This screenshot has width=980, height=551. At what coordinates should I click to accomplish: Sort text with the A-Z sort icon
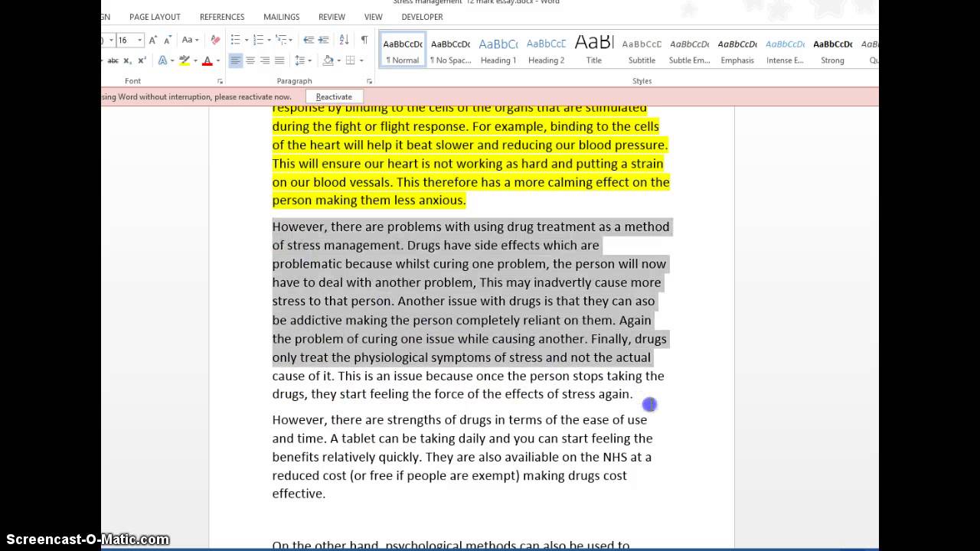[344, 40]
